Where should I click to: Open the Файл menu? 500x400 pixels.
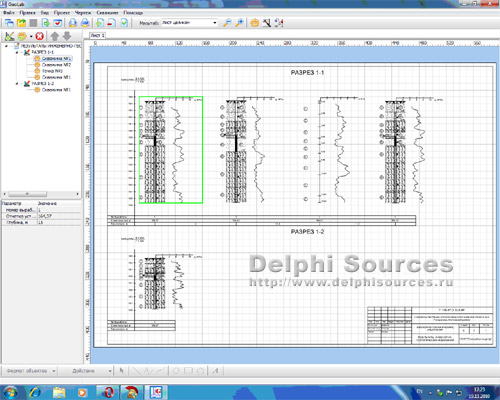[x=9, y=13]
